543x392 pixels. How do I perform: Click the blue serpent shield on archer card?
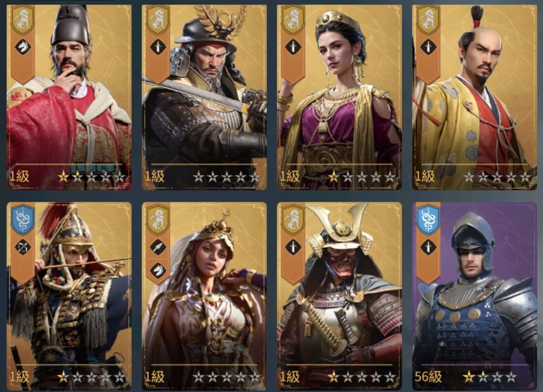pos(23,220)
